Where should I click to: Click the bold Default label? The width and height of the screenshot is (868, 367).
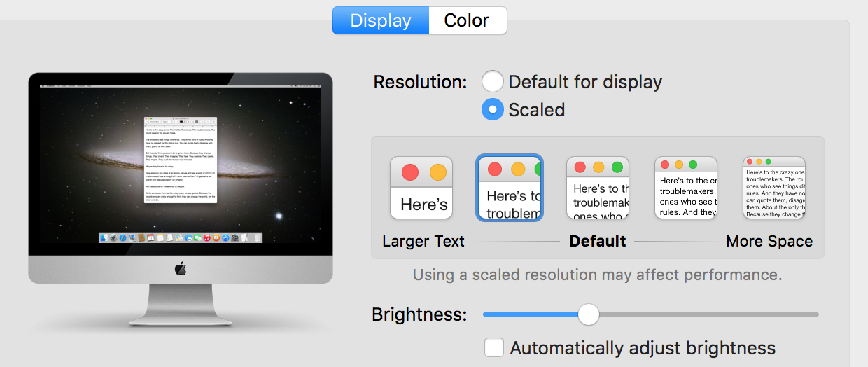click(x=598, y=242)
